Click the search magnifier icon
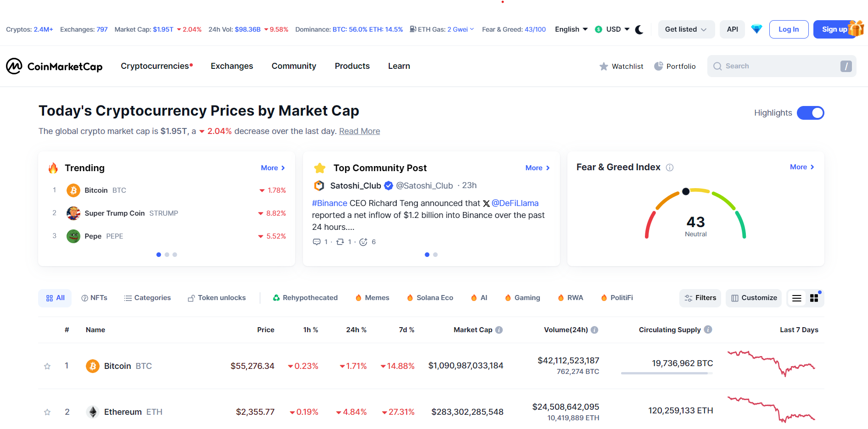Viewport: 868px width, 429px height. [717, 66]
